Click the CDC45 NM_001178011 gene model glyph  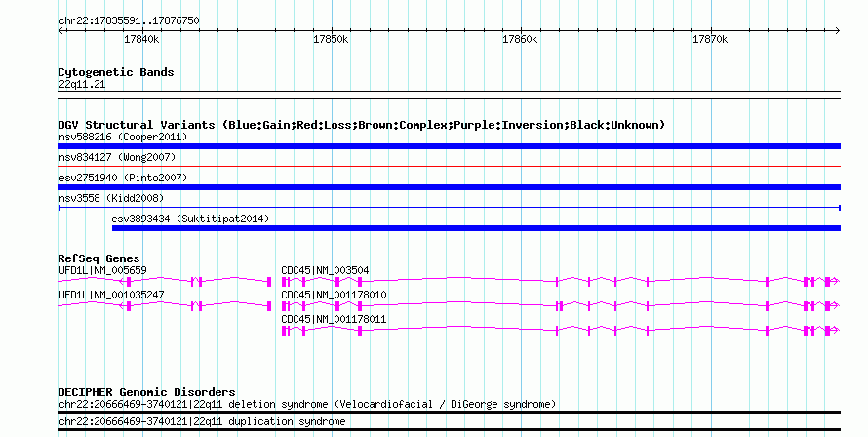(x=561, y=331)
